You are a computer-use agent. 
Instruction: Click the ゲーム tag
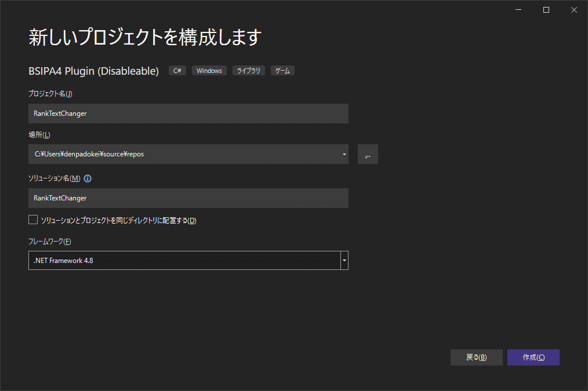pos(282,71)
